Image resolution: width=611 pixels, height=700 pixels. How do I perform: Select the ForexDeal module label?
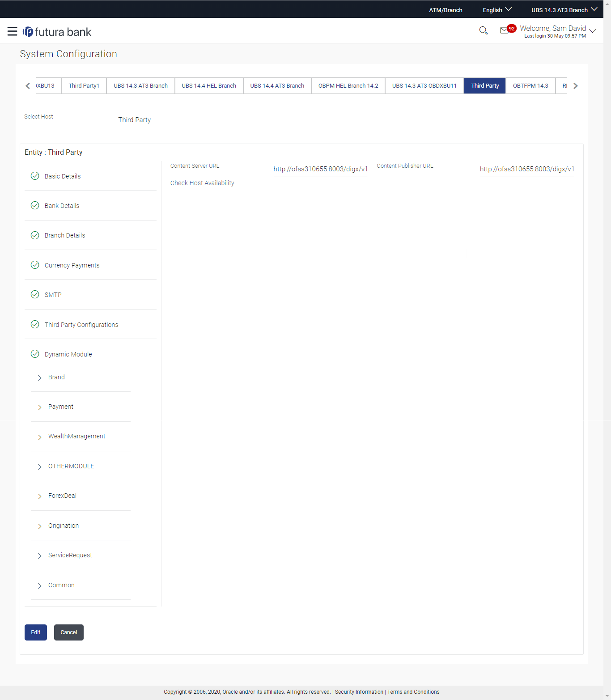62,496
